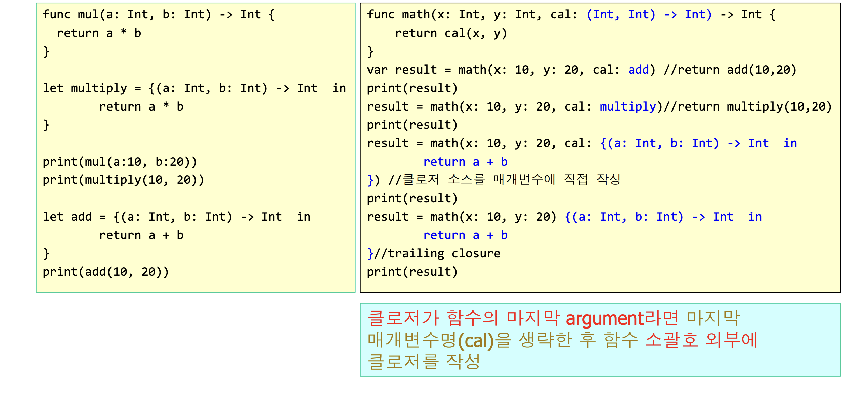Click the 'print(mul(a:10, b:20))' line
Image resolution: width=868 pixels, height=393 pixels.
coord(120,162)
